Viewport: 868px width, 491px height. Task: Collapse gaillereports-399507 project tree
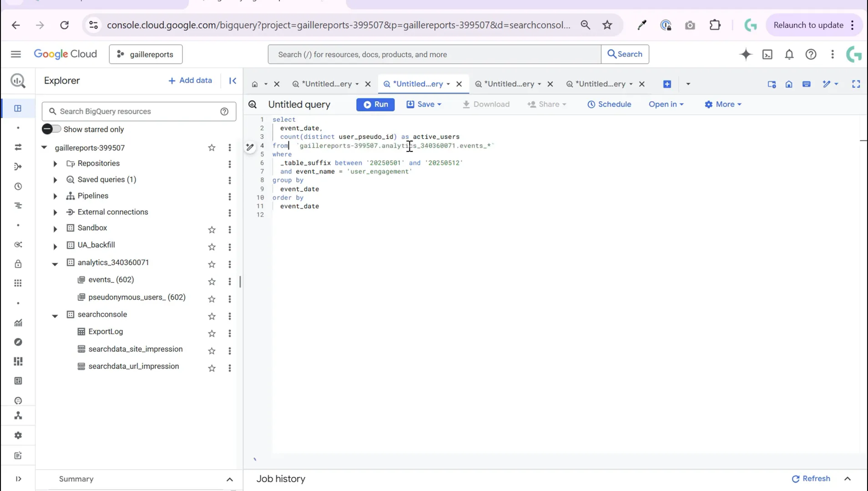tap(44, 147)
